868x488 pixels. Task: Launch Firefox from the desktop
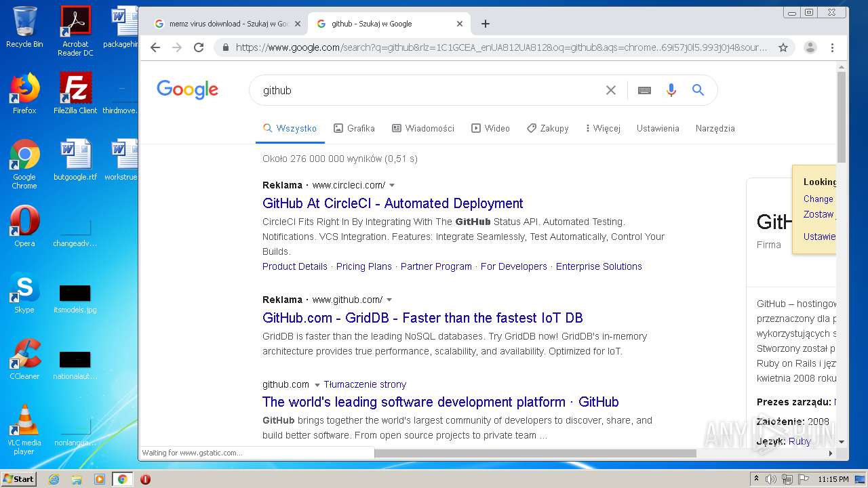(24, 94)
